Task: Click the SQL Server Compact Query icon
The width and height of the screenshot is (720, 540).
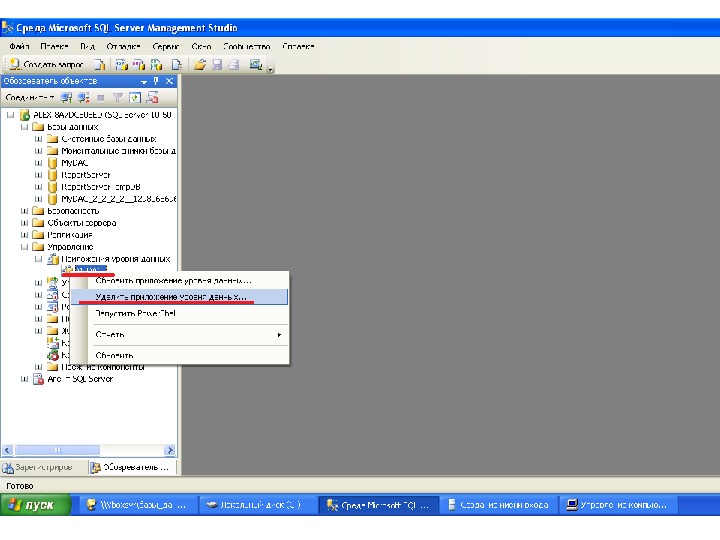Action: (177, 65)
